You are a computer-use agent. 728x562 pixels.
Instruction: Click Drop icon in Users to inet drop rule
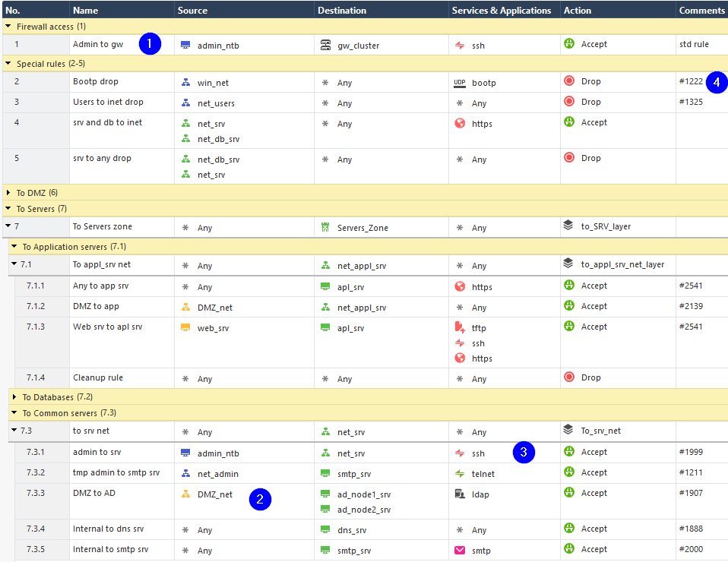coord(569,101)
